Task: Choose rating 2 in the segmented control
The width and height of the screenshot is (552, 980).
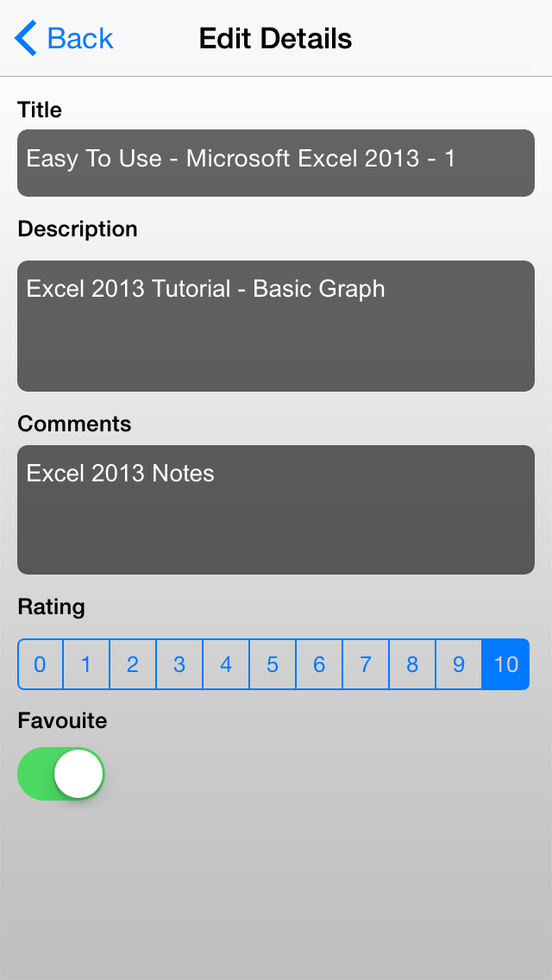Action: click(133, 664)
